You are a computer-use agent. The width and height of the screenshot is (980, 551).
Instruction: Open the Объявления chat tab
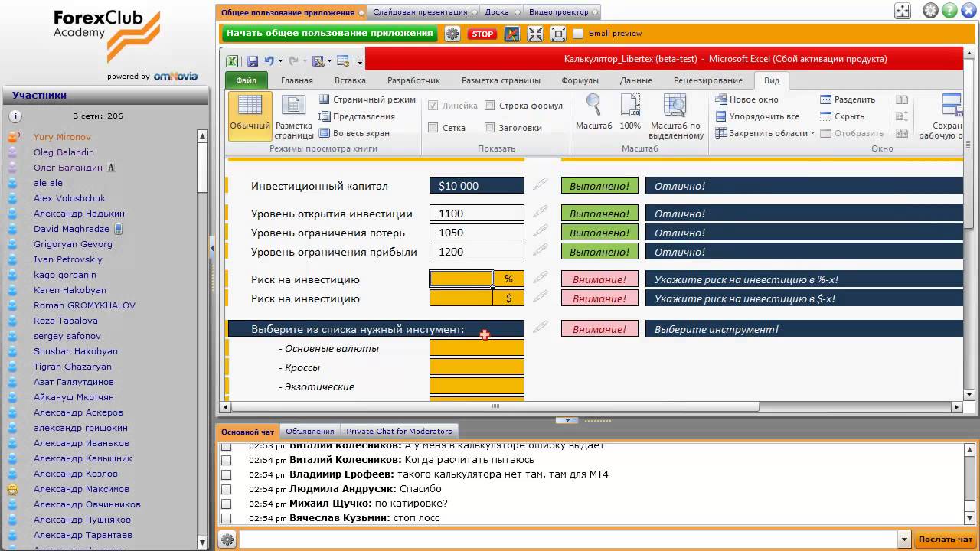(x=310, y=431)
